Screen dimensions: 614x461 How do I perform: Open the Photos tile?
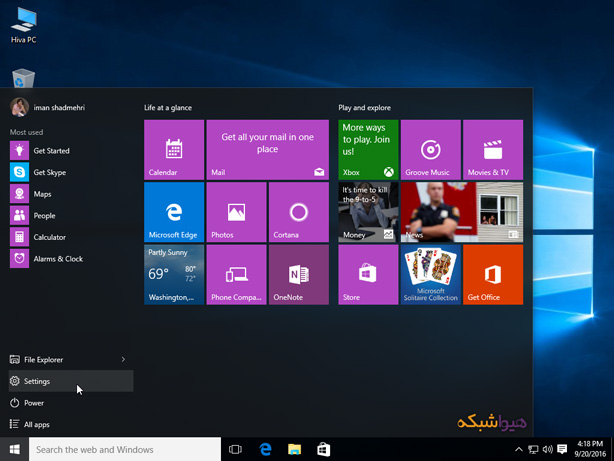tap(236, 212)
